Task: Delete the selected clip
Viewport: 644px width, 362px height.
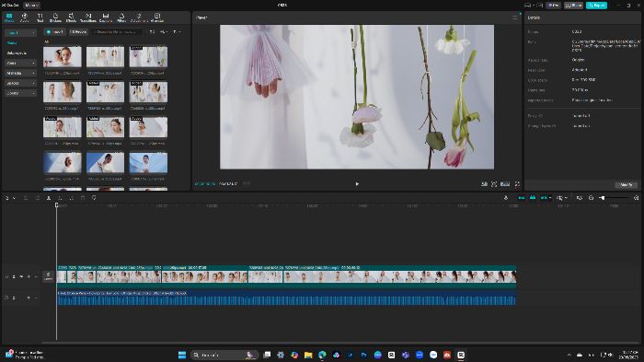Action: click(x=83, y=198)
